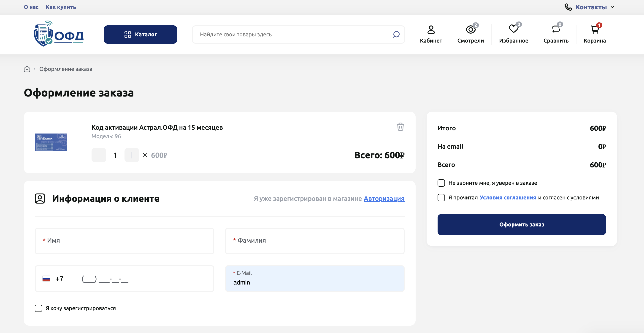This screenshot has width=644, height=333.
Task: Open the product thumbnail image
Action: (x=51, y=142)
